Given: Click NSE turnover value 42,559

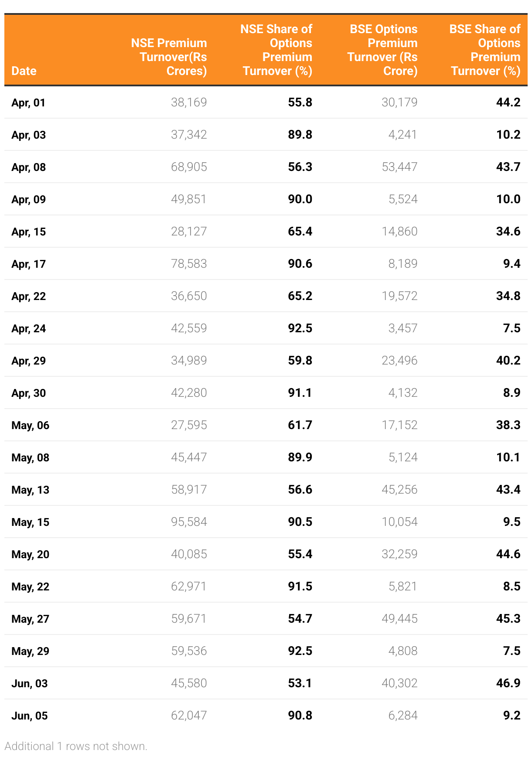Looking at the screenshot, I should point(189,328).
